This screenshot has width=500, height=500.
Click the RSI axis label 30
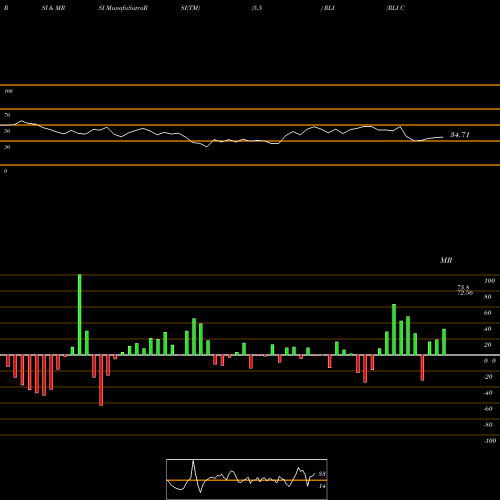tap(7, 147)
